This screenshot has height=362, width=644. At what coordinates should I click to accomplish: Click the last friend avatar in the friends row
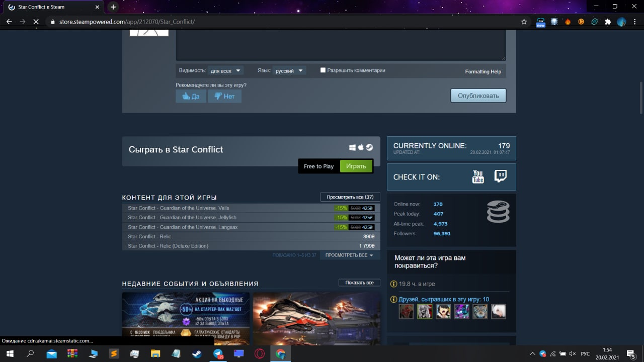coord(498,311)
